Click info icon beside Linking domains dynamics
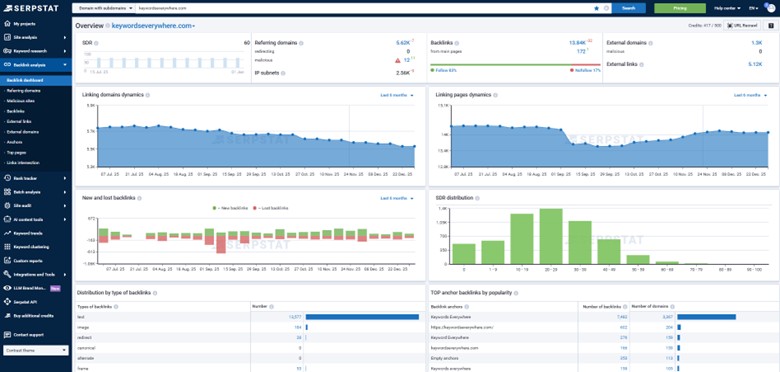780x372 pixels. point(147,95)
